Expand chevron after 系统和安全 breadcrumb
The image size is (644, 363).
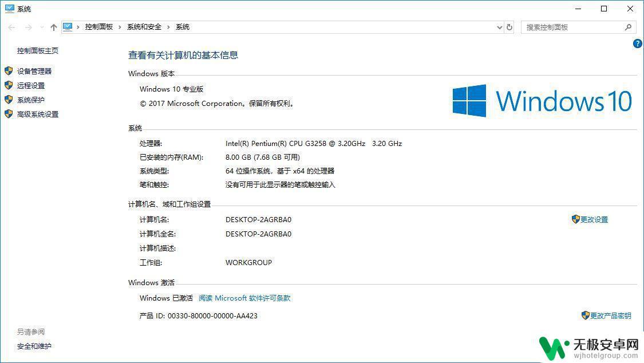(x=168, y=27)
